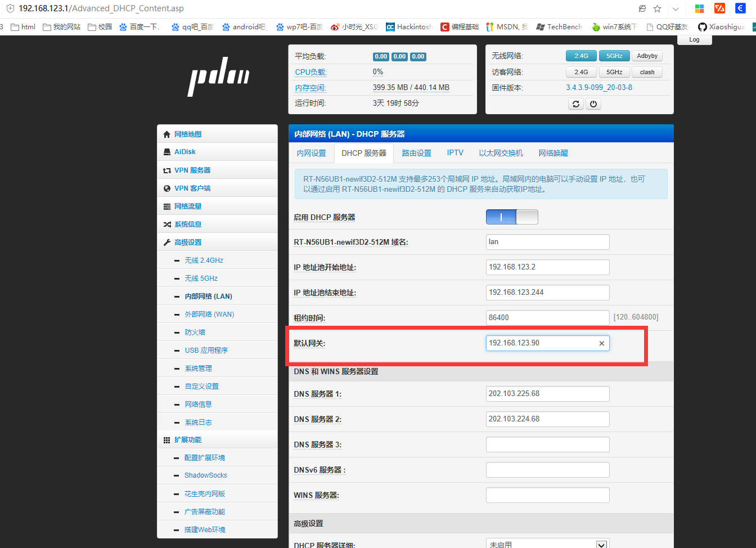Screen dimensions: 756x548
Task: Click the DNS 服务器 1 input field
Action: 547,394
